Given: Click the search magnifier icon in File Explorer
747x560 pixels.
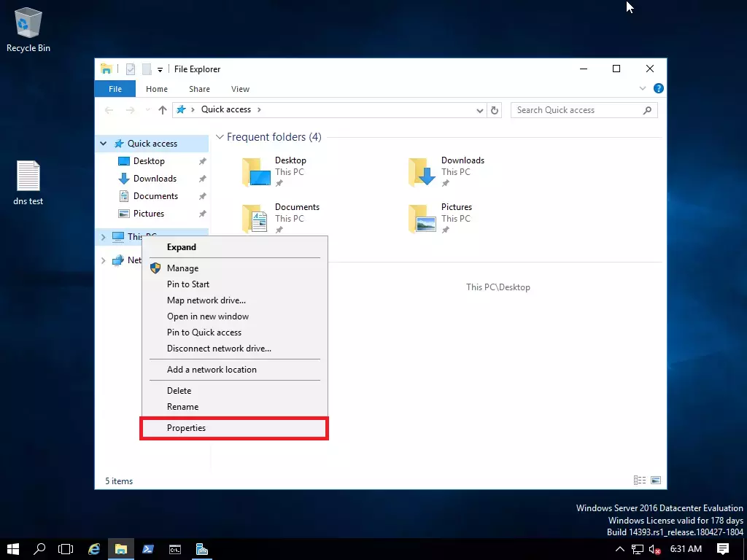Looking at the screenshot, I should pos(647,110).
